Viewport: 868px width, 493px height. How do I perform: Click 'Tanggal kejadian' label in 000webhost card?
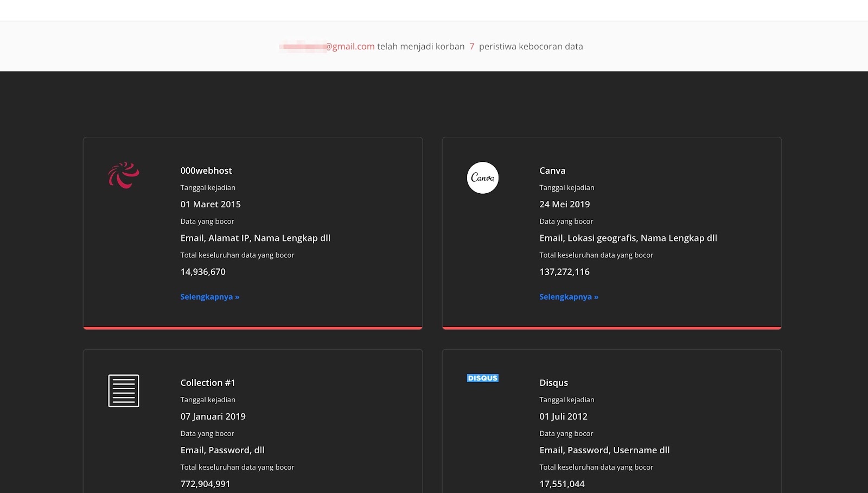(x=208, y=187)
